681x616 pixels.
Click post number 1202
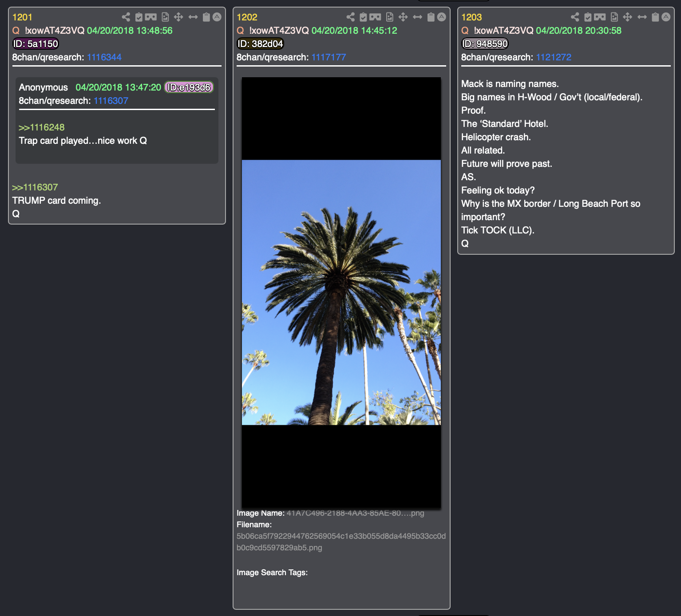tap(247, 17)
